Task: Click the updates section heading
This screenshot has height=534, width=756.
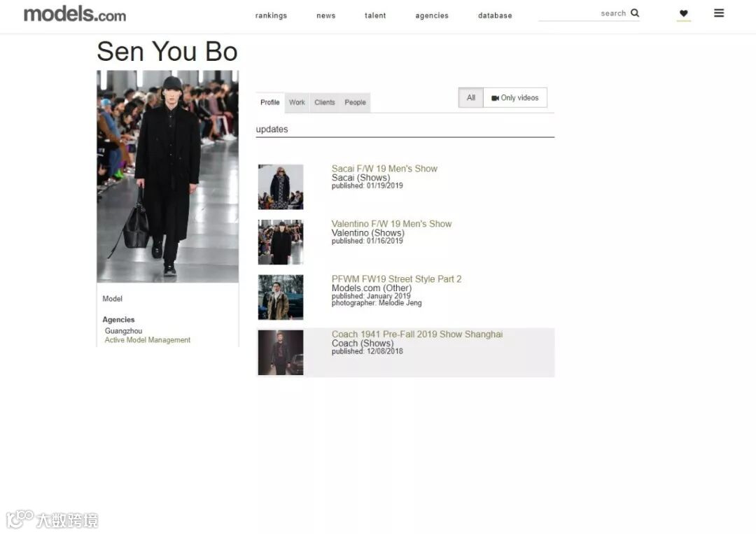Action: coord(272,129)
